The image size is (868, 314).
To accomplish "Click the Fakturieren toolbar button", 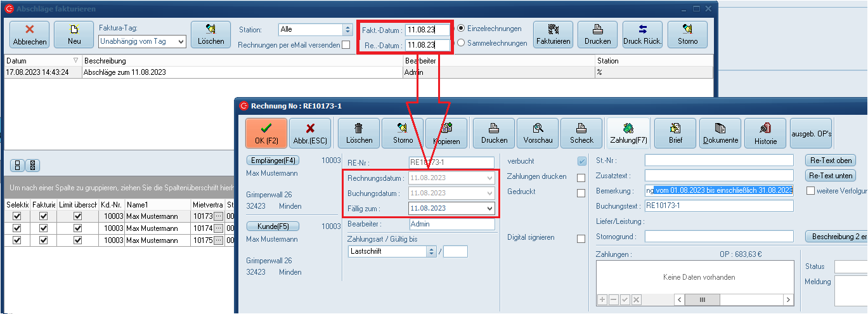I will tap(553, 34).
